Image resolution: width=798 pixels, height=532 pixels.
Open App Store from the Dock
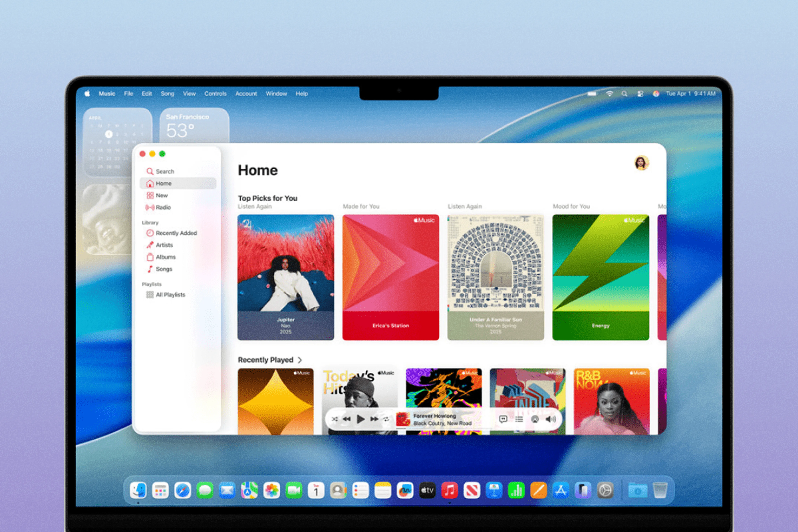click(561, 490)
